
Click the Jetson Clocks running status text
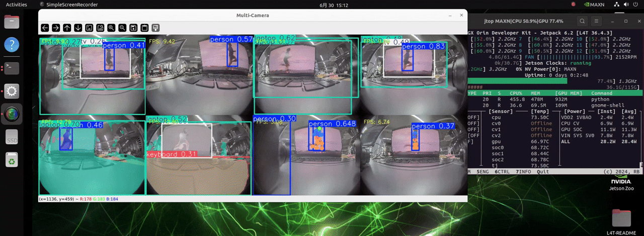tap(558, 63)
